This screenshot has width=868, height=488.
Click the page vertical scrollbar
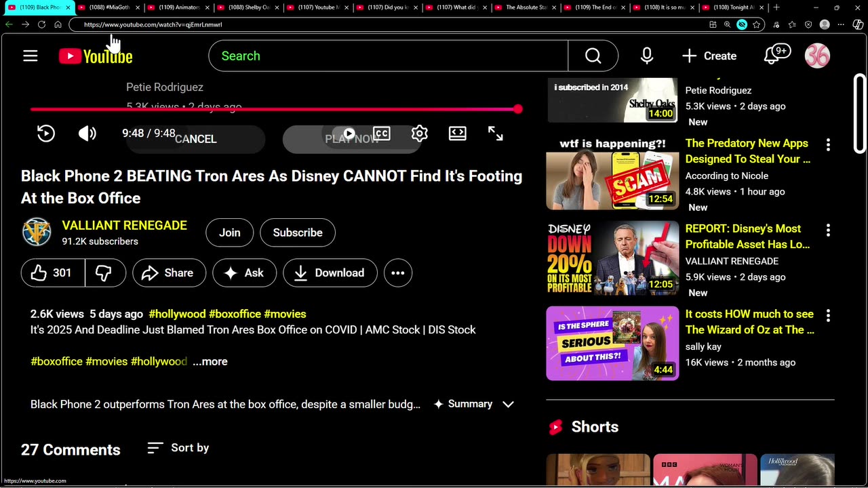pyautogui.click(x=859, y=115)
